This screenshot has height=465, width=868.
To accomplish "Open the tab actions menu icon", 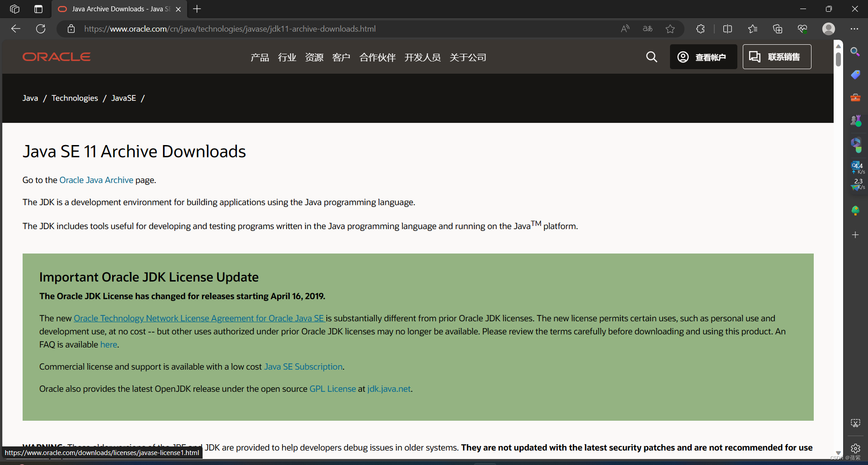I will coord(38,9).
